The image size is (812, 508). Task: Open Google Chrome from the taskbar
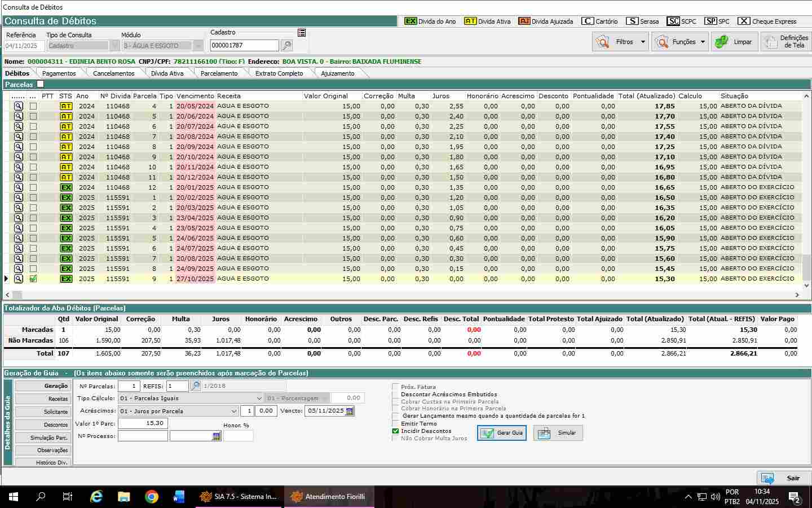coord(151,497)
